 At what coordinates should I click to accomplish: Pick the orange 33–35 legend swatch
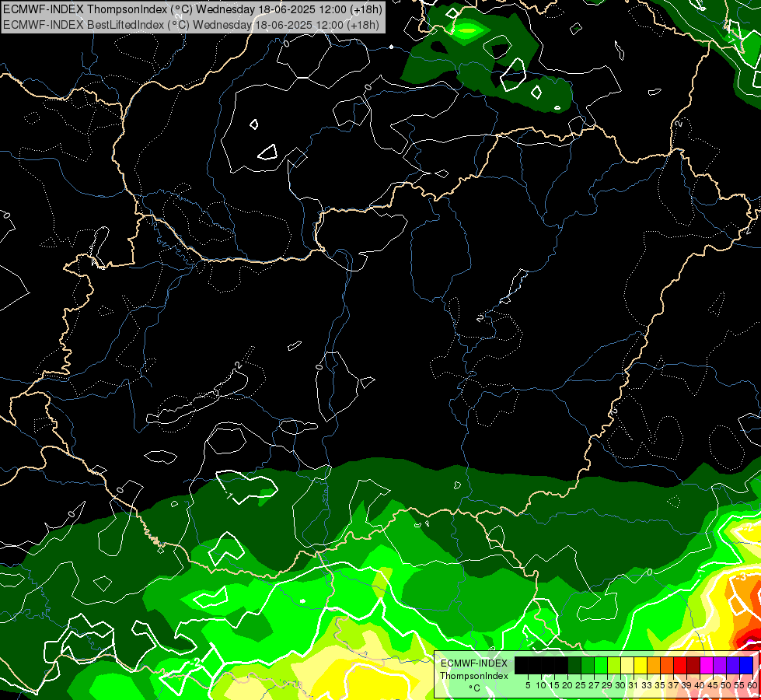click(653, 666)
